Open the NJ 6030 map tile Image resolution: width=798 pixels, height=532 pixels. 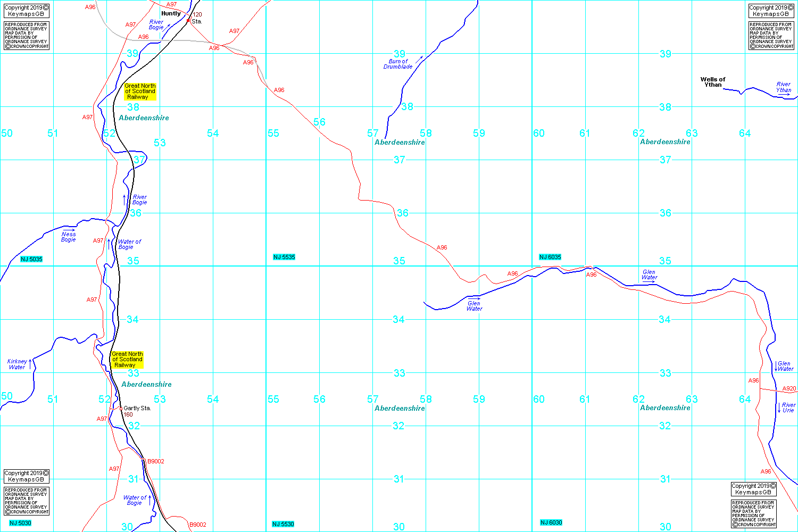pos(551,522)
